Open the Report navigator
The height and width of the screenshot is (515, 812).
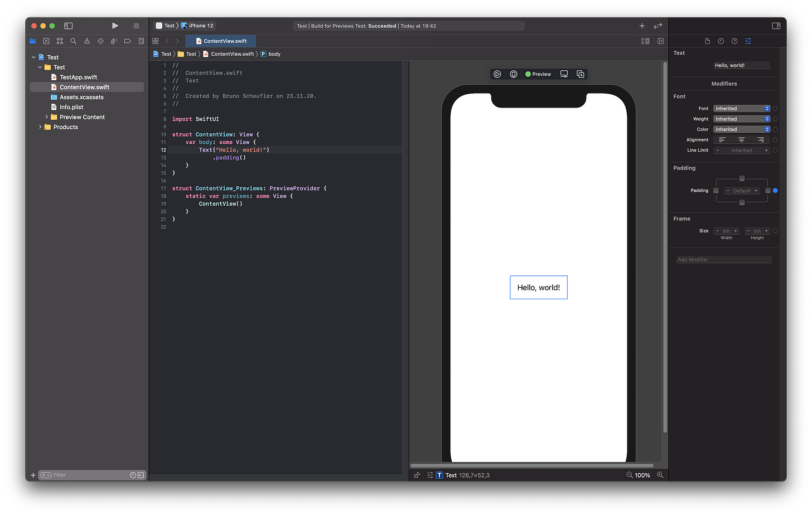(x=141, y=41)
